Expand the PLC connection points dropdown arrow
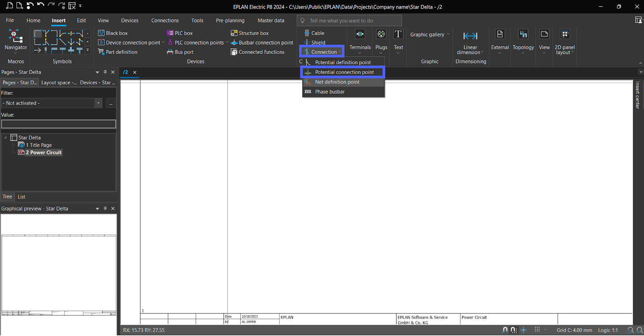 coord(227,42)
